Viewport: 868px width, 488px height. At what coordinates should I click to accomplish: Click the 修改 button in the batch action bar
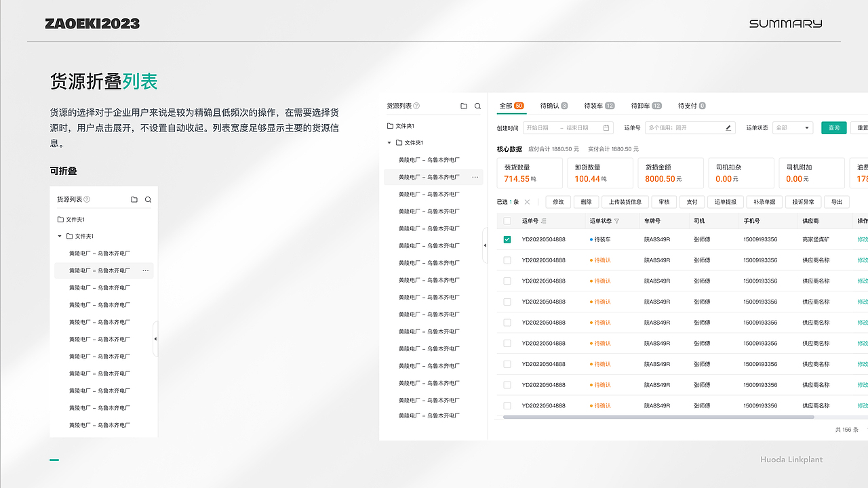pyautogui.click(x=558, y=202)
